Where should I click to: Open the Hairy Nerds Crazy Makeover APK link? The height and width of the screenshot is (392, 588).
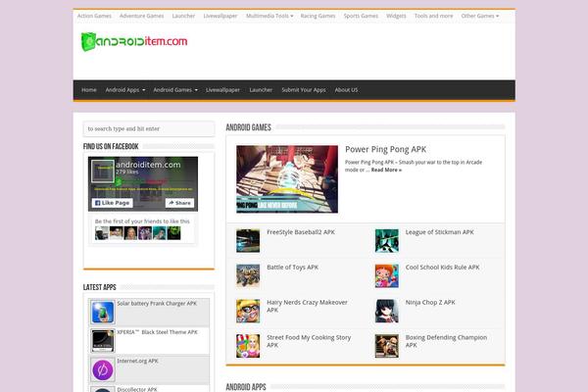pos(307,306)
